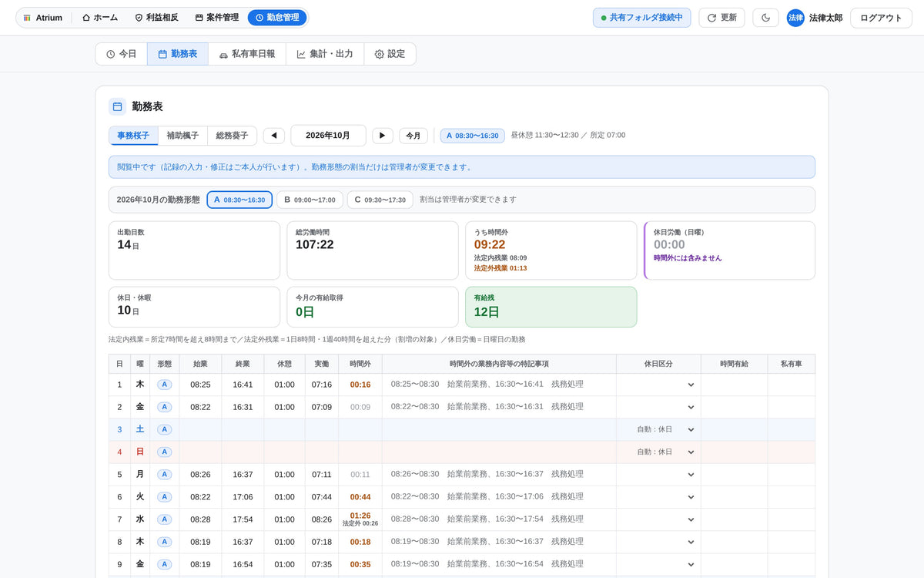Open 休日区分 dropdown for day 2

coord(658,407)
